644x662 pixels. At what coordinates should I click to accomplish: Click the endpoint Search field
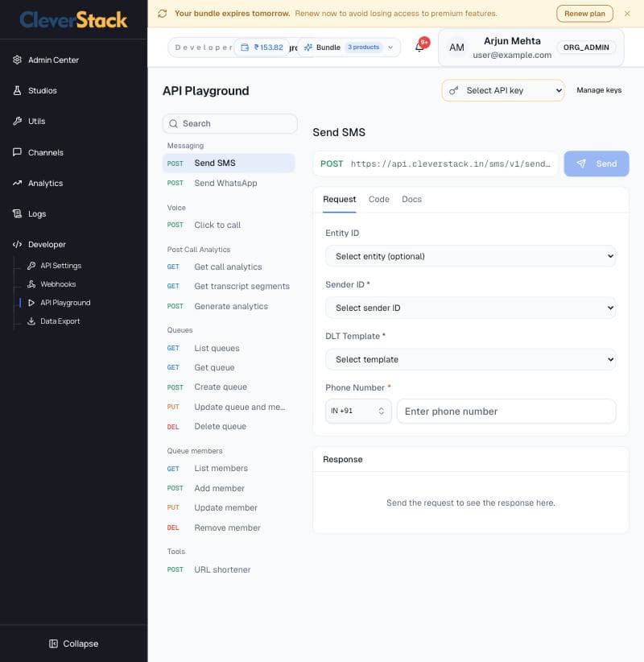pos(230,124)
